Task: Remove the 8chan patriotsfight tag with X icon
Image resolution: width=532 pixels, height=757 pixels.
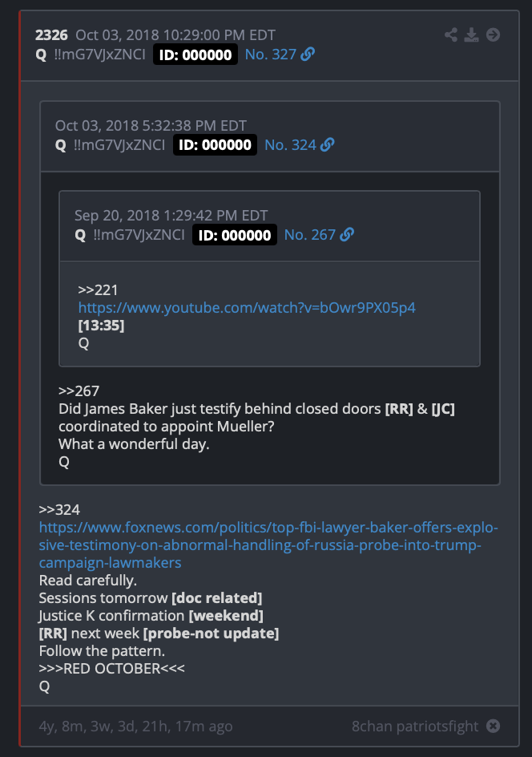Action: (493, 726)
